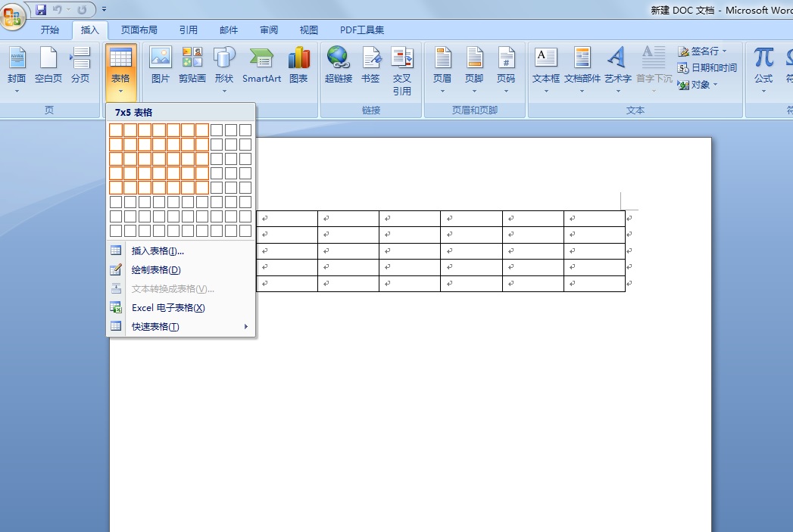Insert a picture (图片)
Screen dimensions: 793x532
point(161,65)
